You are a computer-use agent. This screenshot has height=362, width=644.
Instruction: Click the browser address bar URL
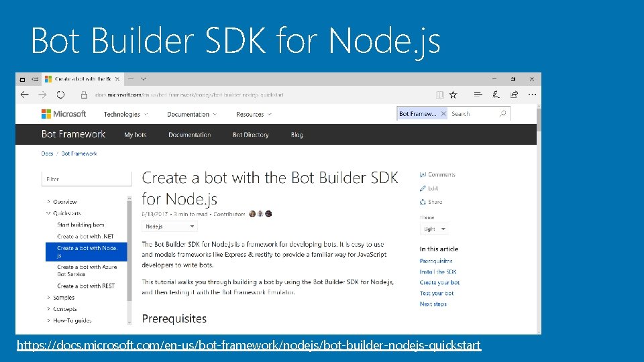(189, 95)
